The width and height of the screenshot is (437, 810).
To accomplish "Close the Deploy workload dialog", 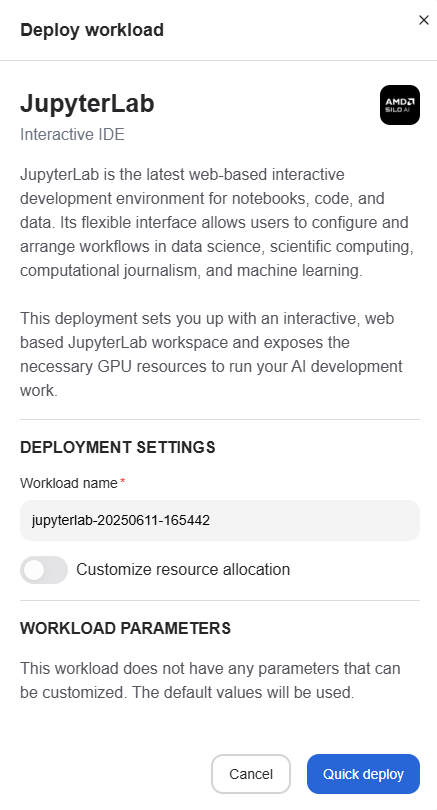I will click(424, 20).
